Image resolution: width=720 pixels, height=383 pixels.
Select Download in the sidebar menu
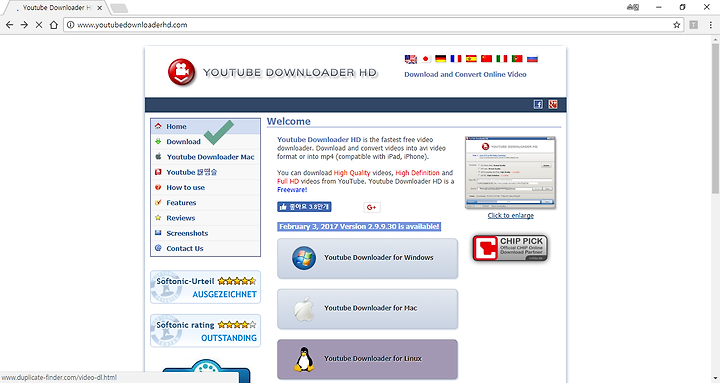(x=205, y=141)
